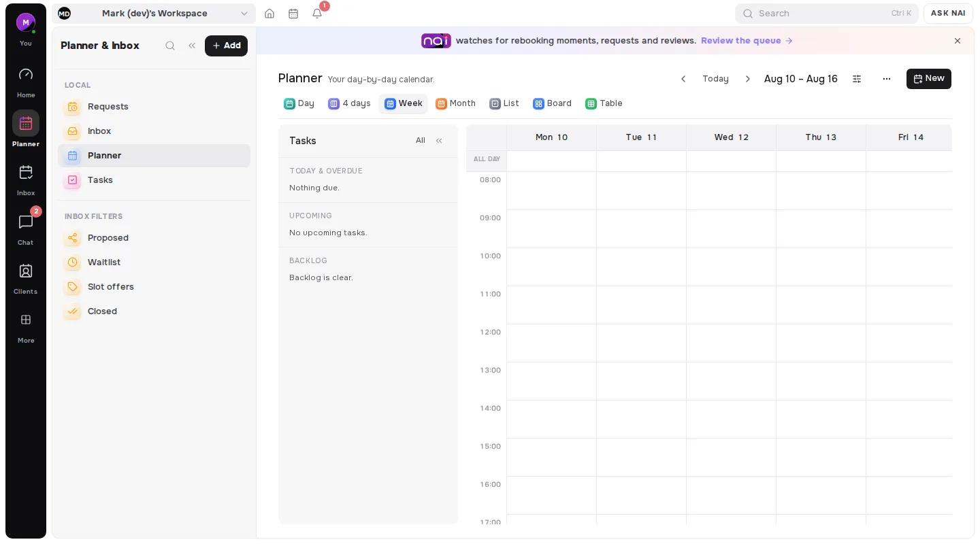This screenshot has height=544, width=980.
Task: Click the Add button
Action: 226,46
